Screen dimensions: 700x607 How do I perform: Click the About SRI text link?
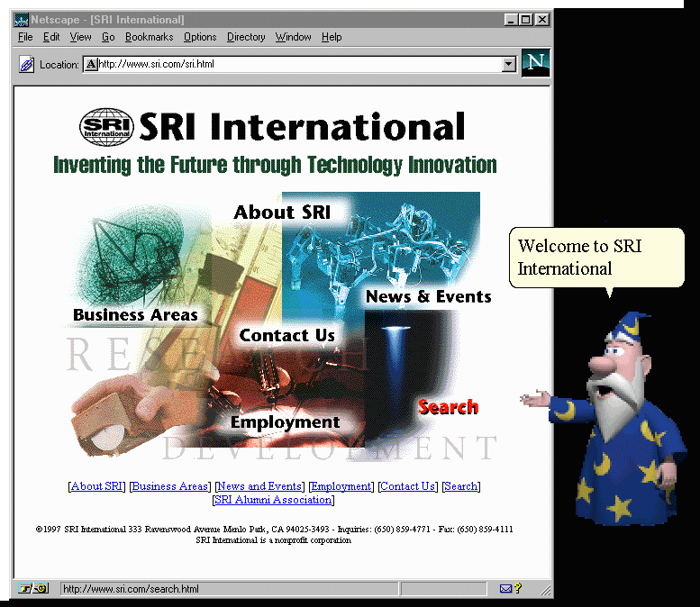pos(96,486)
